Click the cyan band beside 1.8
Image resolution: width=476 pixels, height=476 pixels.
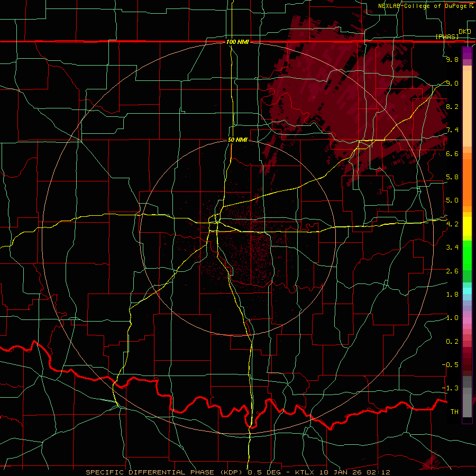coord(467,291)
